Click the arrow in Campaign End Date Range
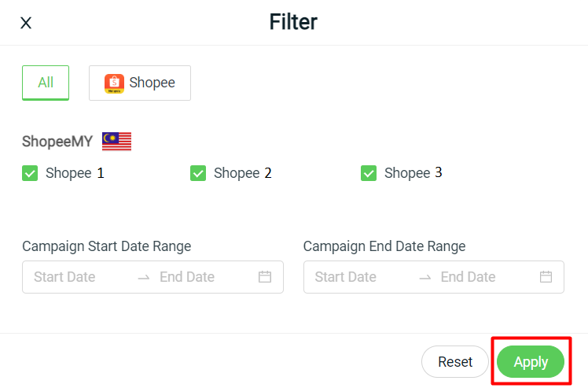 pos(424,277)
